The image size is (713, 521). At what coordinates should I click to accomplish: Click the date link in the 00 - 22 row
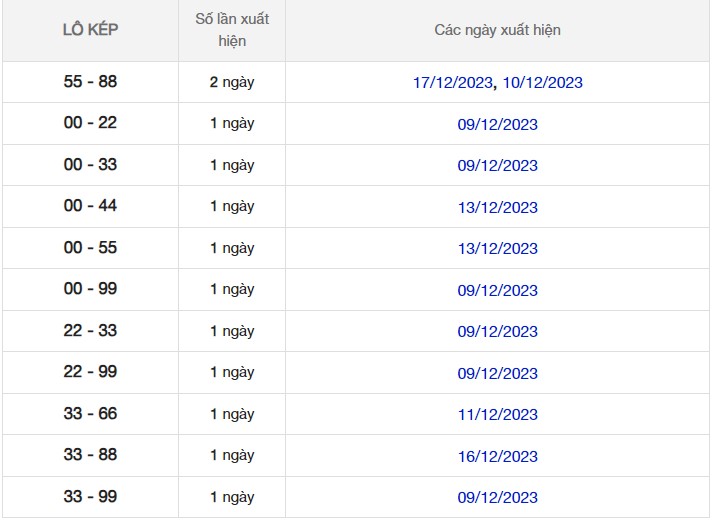(x=497, y=125)
